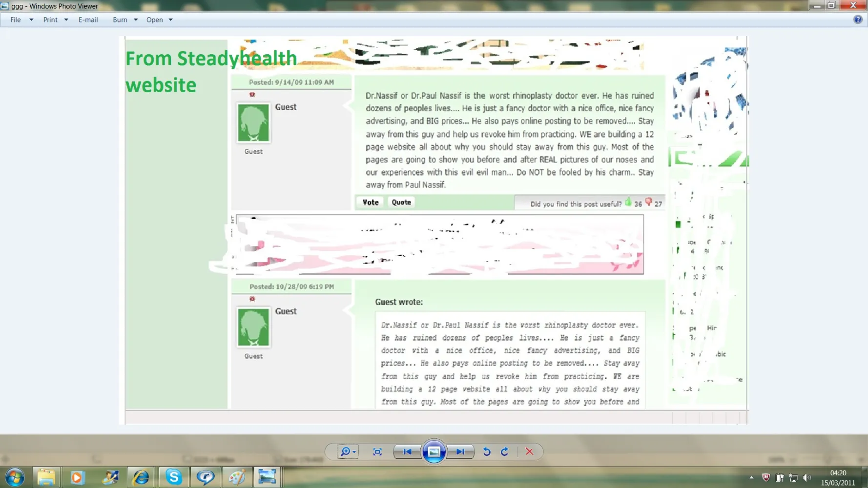This screenshot has height=488, width=868.
Task: Click the power/battery tray icon
Action: click(x=780, y=478)
